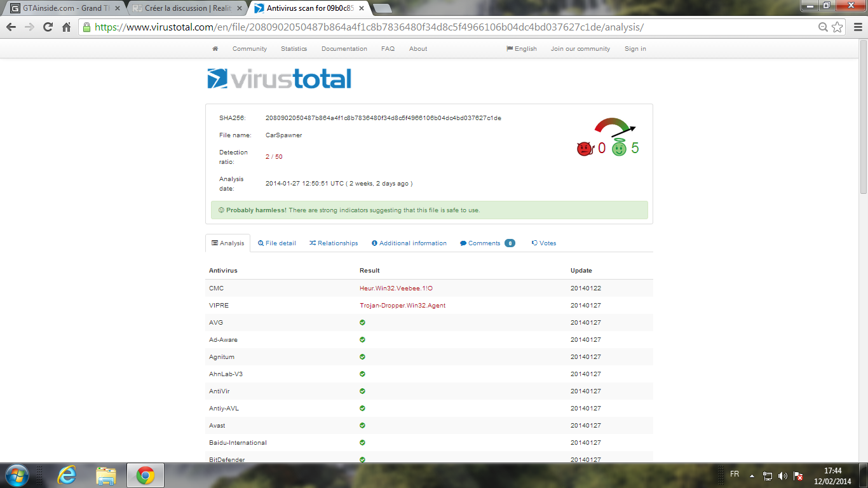The height and width of the screenshot is (488, 868).
Task: Click the Baidu-International antivirus row name
Action: click(x=238, y=443)
